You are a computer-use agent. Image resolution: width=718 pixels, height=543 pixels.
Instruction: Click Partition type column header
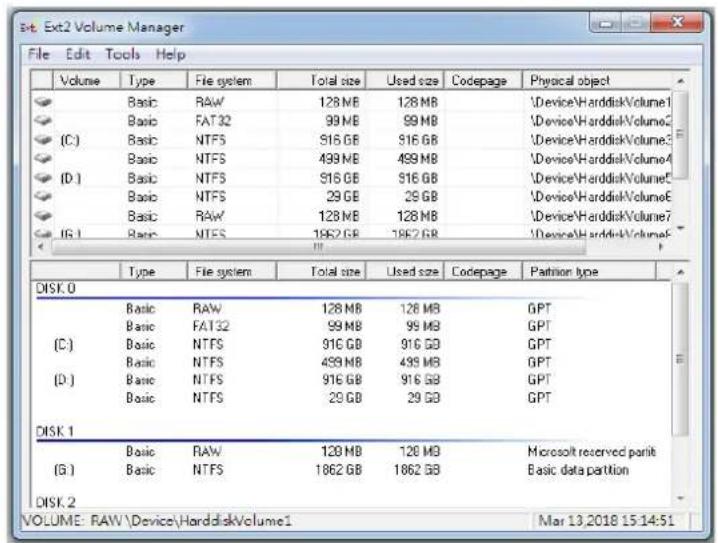click(x=589, y=272)
